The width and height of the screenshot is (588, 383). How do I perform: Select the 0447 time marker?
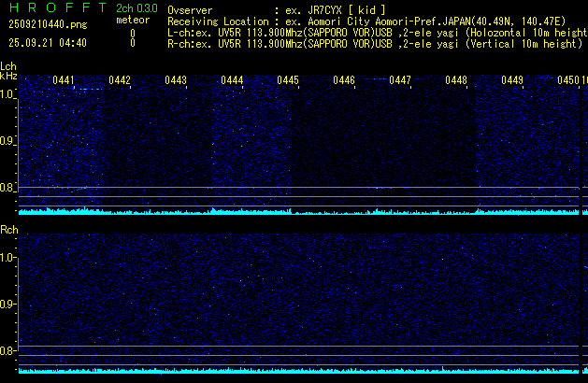point(400,81)
